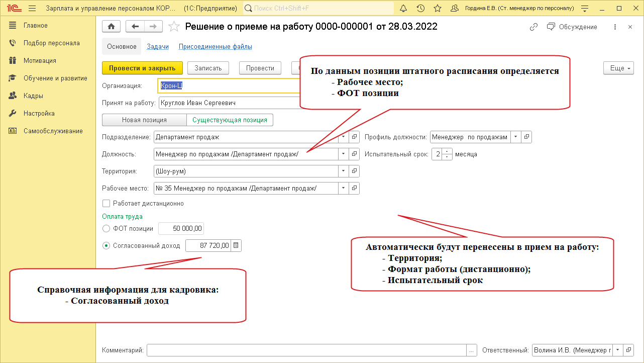This screenshot has height=363, width=644.
Task: Open calculator icon next to agreed income
Action: [x=236, y=245]
